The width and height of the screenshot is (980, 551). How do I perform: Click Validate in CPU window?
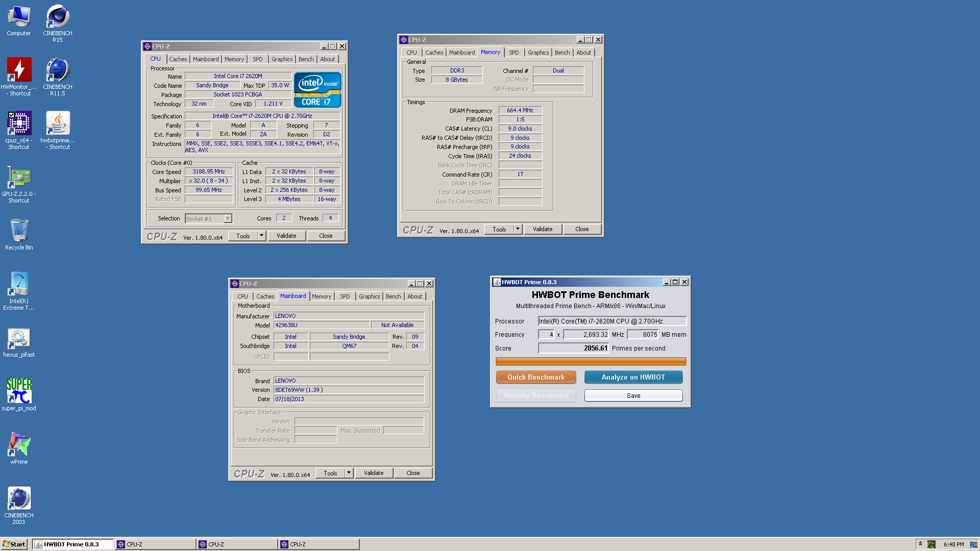pyautogui.click(x=286, y=236)
